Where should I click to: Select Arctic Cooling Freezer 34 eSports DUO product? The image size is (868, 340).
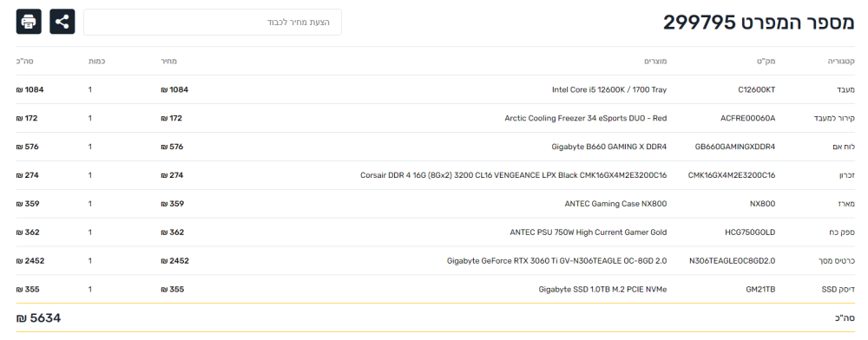pos(586,118)
